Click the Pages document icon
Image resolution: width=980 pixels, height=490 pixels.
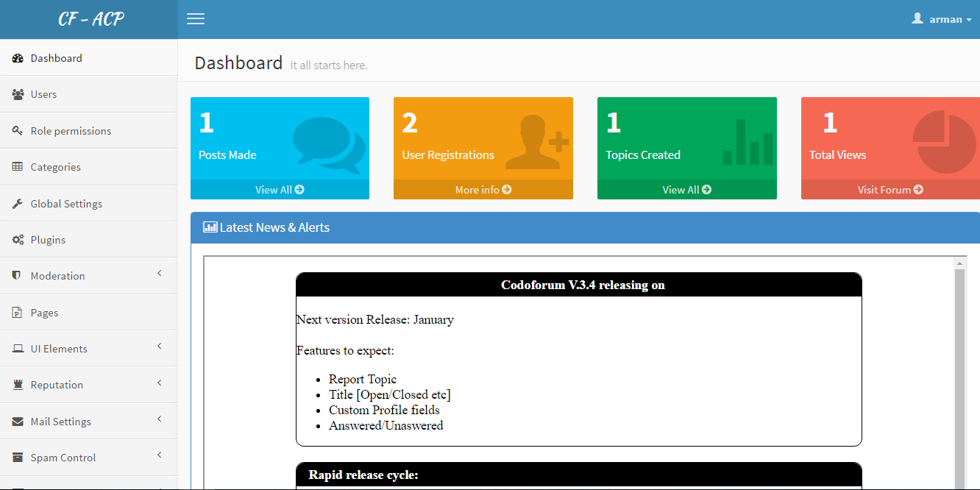(x=17, y=313)
